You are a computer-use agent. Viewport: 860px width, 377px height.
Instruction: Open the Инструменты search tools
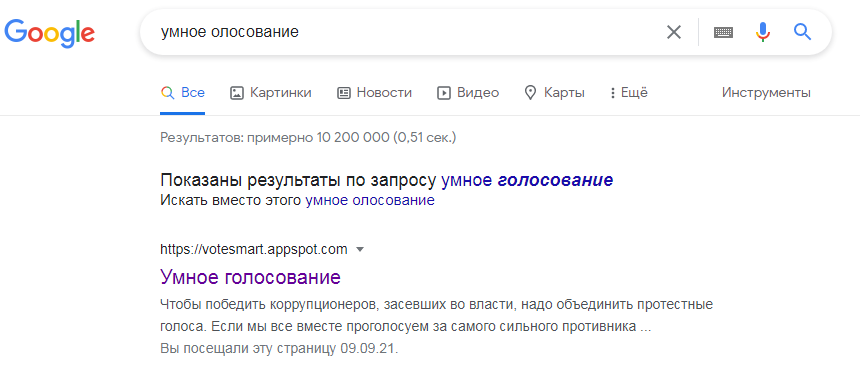pos(766,93)
